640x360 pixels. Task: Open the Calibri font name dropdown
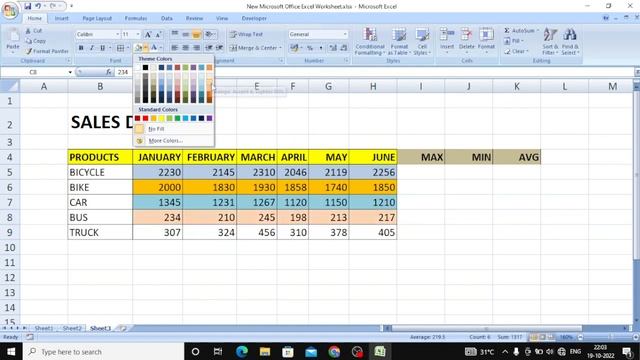tap(118, 35)
